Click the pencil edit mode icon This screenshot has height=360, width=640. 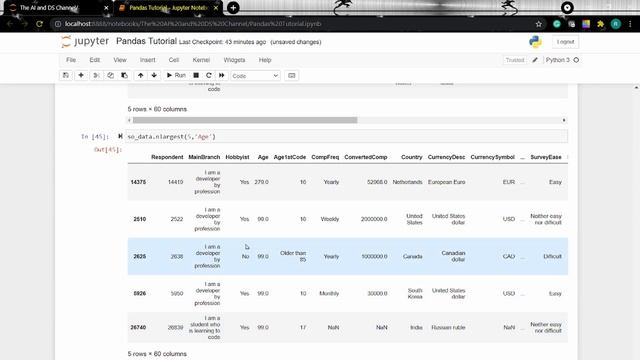(535, 60)
